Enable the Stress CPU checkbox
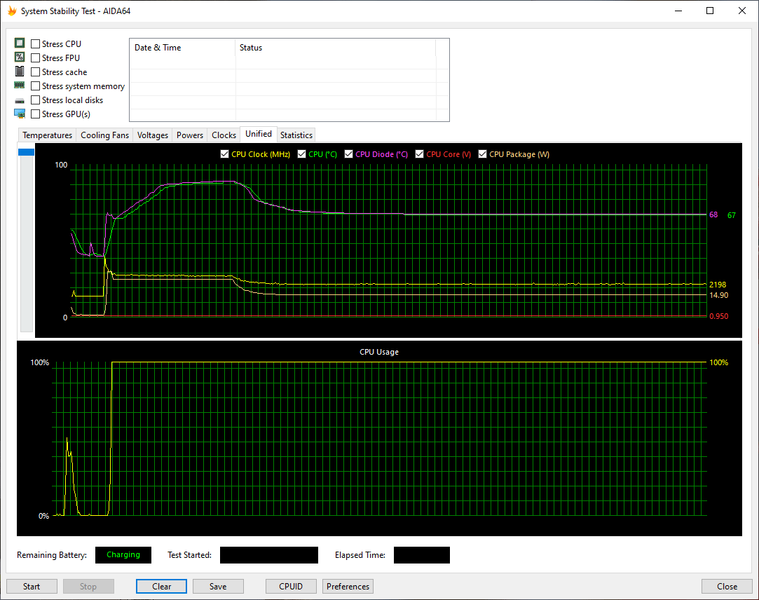The width and height of the screenshot is (759, 600). [x=36, y=44]
